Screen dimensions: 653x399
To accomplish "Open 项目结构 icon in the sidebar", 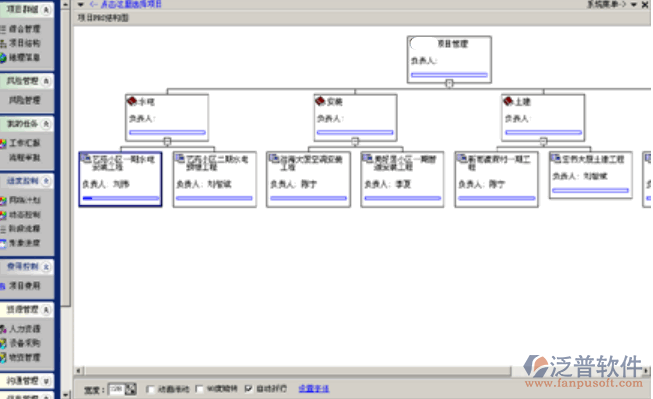I will coord(3,43).
